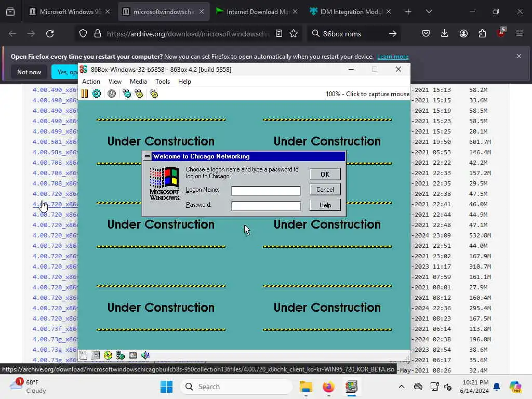Open the Chicago dialog system menu box

[147, 156]
